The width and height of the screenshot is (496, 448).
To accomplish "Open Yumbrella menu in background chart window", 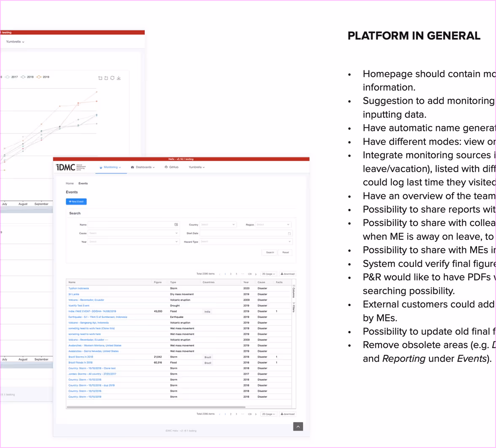I will (x=15, y=42).
